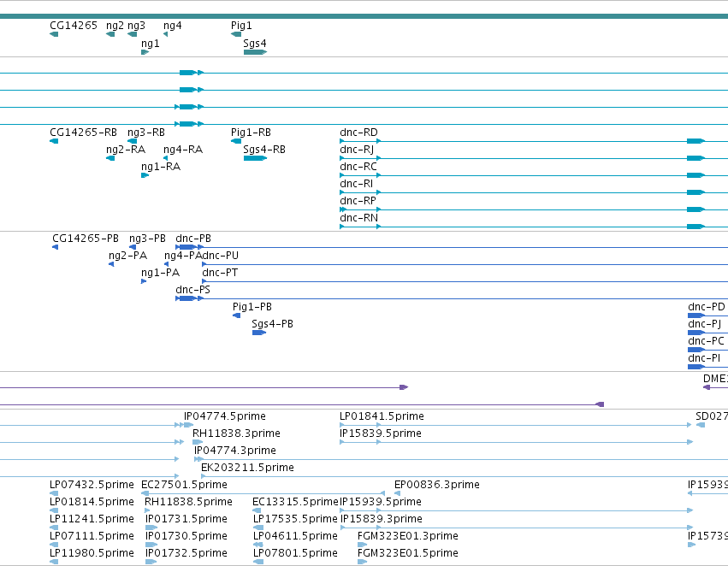Image resolution: width=728 pixels, height=566 pixels.
Task: Click the dnc-RJ transcript label
Action: coord(357,150)
